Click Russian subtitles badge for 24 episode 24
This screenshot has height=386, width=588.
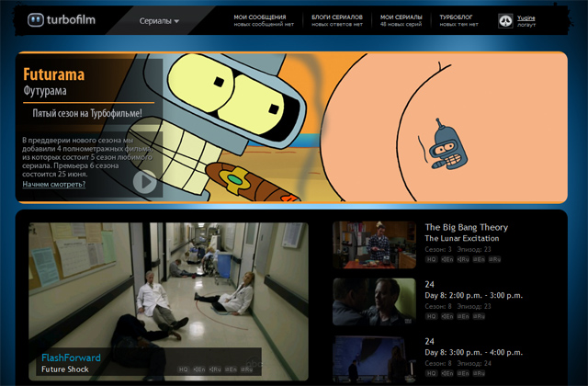pyautogui.click(x=479, y=373)
